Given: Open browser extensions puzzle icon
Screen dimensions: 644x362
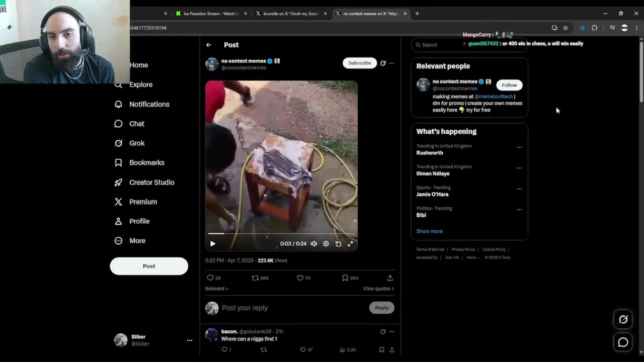Looking at the screenshot, I should coord(594,28).
